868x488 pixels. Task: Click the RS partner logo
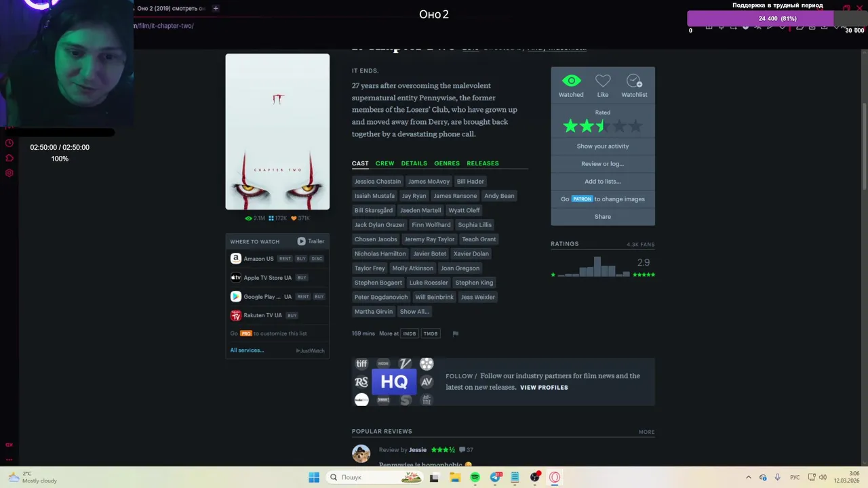pos(361,382)
